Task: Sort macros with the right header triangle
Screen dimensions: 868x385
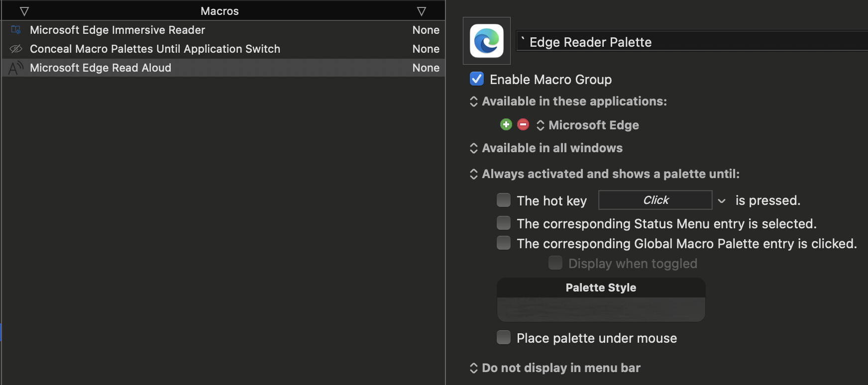Action: (x=422, y=11)
